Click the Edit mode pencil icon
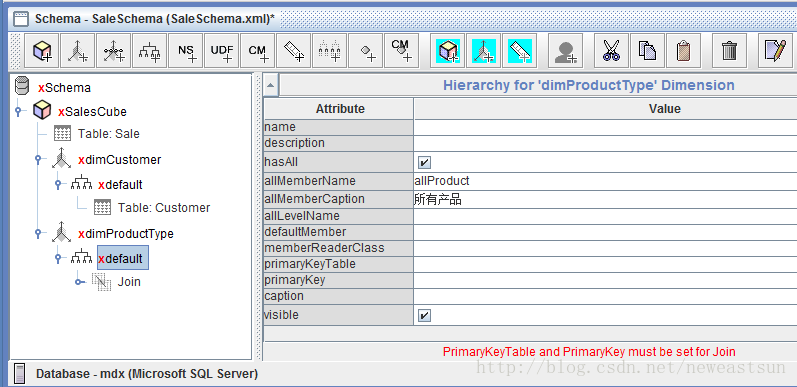 coord(776,50)
